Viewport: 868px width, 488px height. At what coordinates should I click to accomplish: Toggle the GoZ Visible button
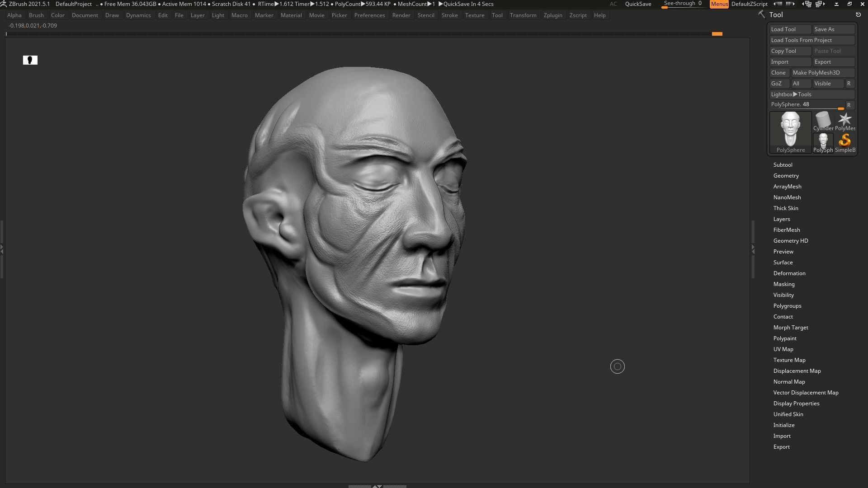tap(828, 84)
